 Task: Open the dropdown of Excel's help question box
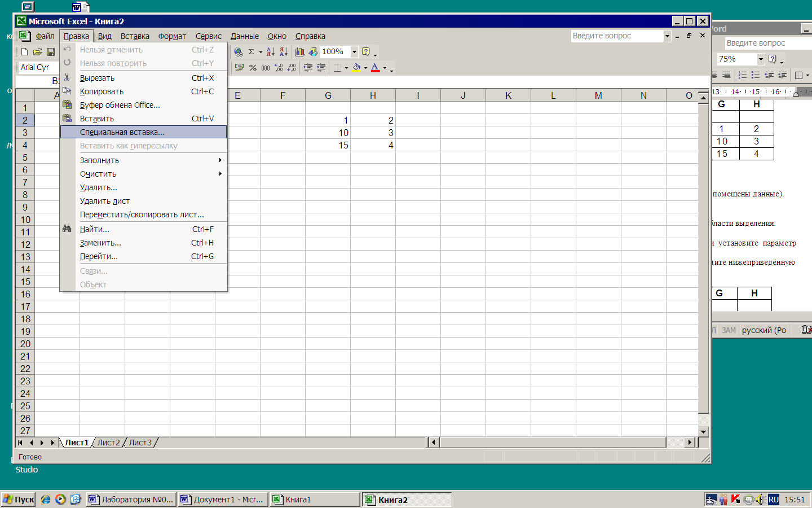pos(667,36)
